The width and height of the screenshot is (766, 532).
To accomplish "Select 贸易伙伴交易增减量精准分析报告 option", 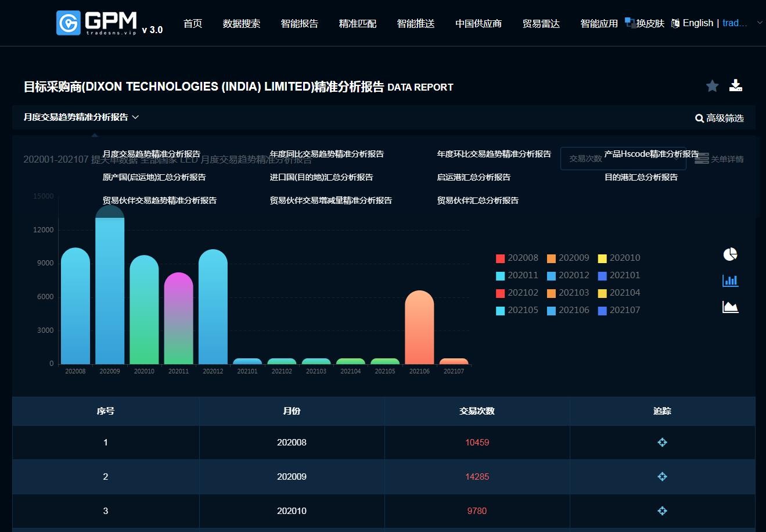I will 331,200.
